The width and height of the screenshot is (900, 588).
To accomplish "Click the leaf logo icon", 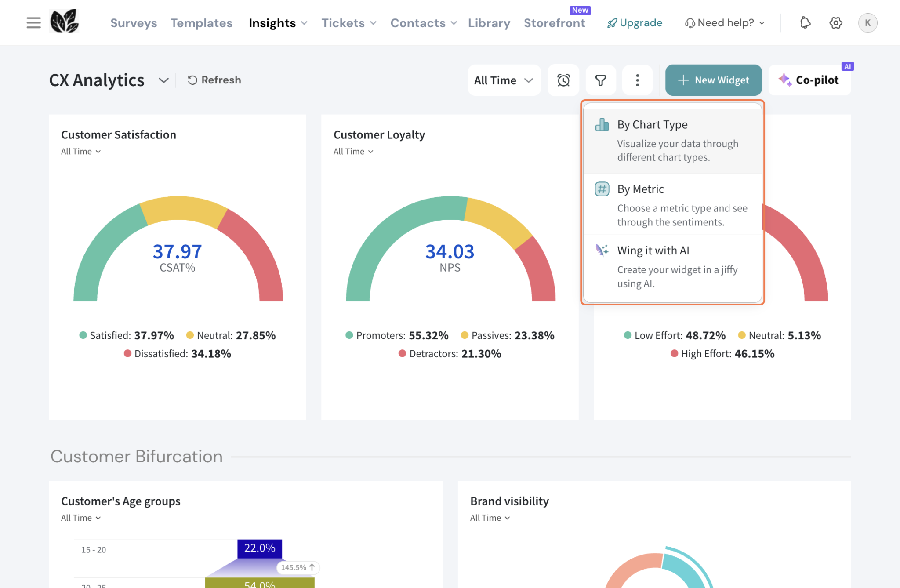I will click(x=64, y=22).
